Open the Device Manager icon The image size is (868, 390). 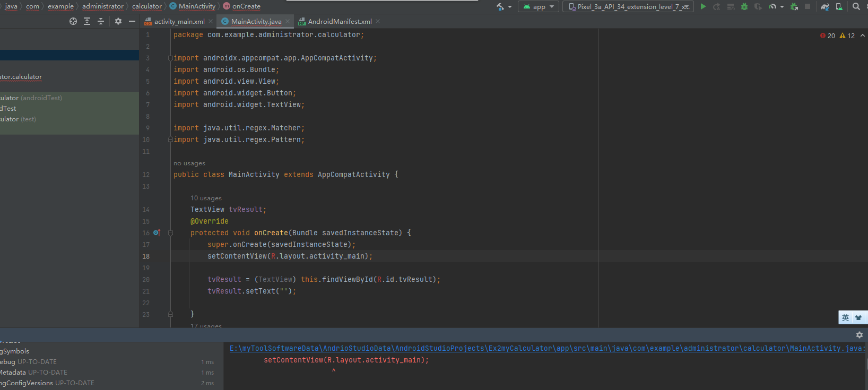pyautogui.click(x=839, y=7)
